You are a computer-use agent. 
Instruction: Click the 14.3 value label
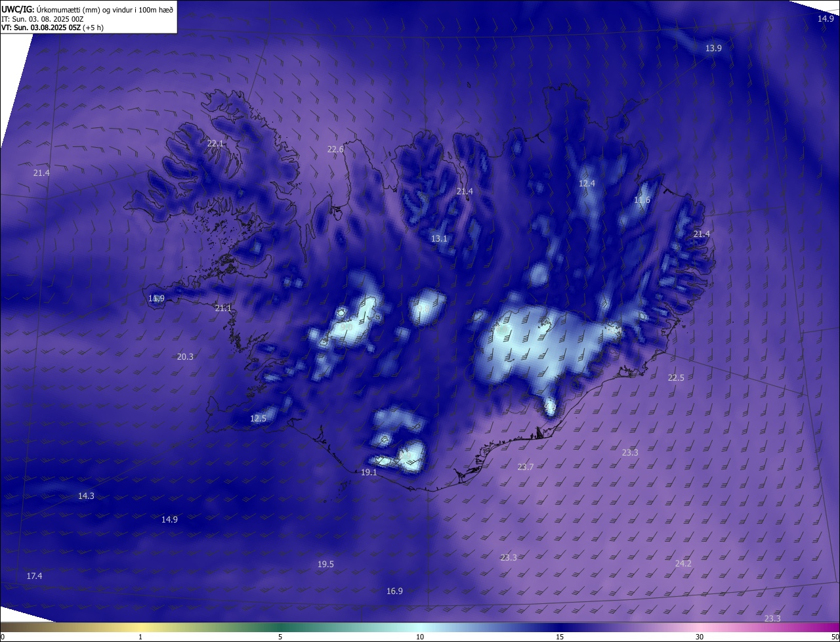[86, 496]
